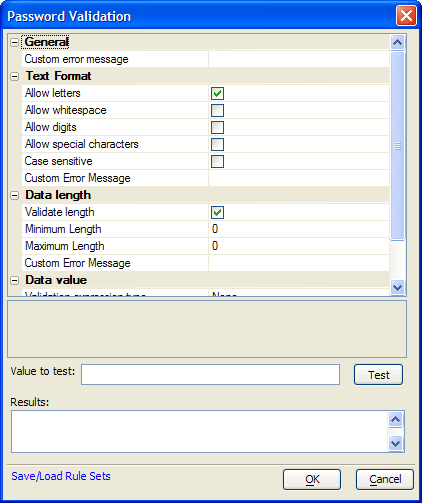Open Save/Load Rule Sets link

pos(61,476)
